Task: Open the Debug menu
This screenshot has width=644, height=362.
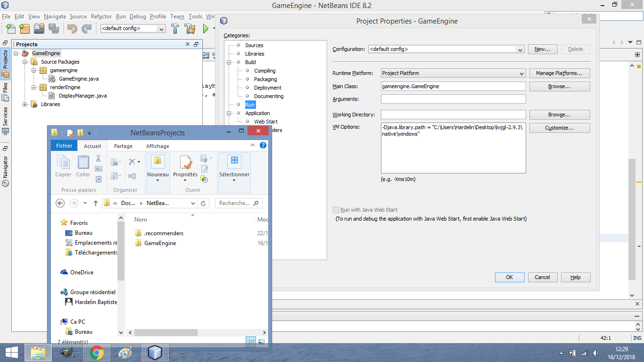Action: pyautogui.click(x=138, y=16)
